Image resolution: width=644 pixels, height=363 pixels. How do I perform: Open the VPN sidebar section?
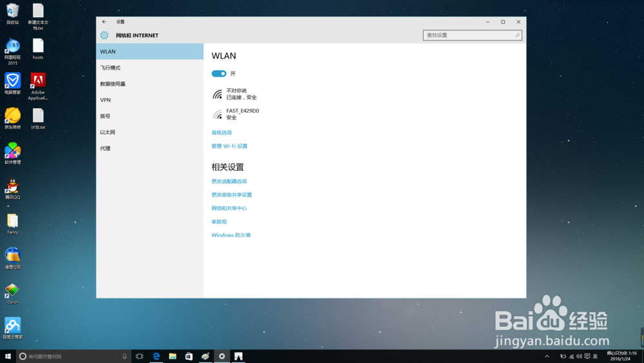click(150, 100)
